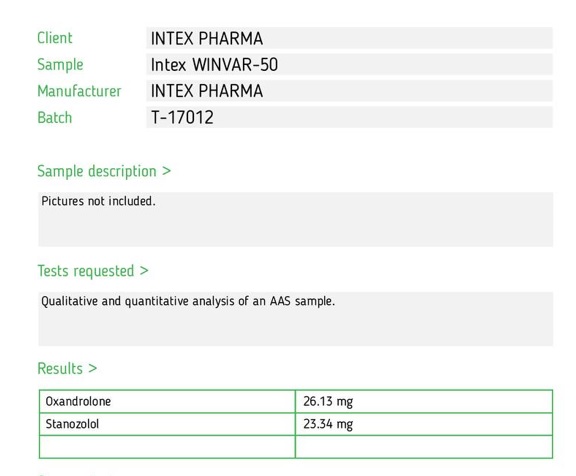
Task: Click the Client label
Action: pos(55,38)
